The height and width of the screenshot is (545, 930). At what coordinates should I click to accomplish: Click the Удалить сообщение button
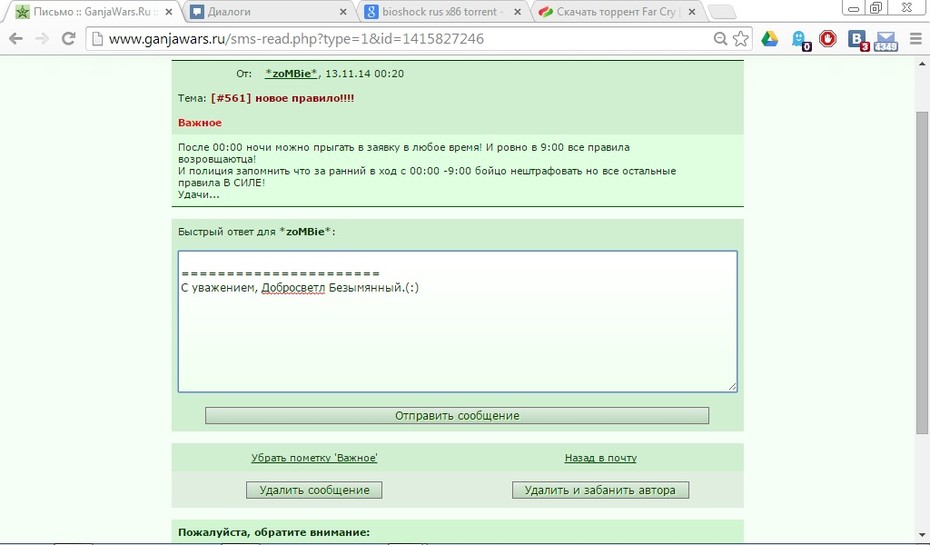[x=314, y=490]
